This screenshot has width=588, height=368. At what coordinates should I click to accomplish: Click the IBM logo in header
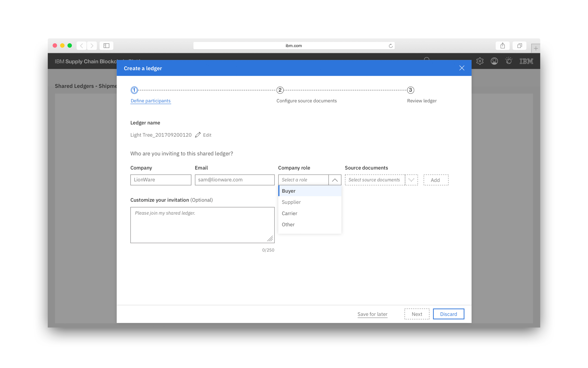pos(526,61)
